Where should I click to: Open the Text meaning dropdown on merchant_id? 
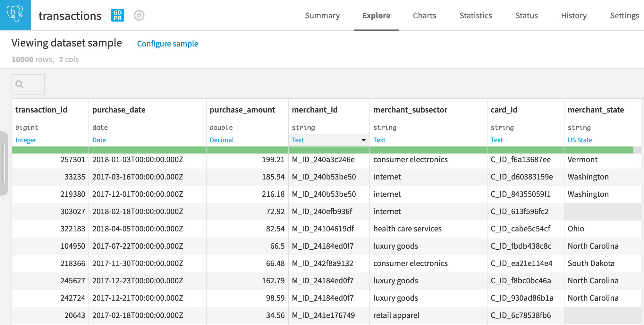click(x=363, y=140)
